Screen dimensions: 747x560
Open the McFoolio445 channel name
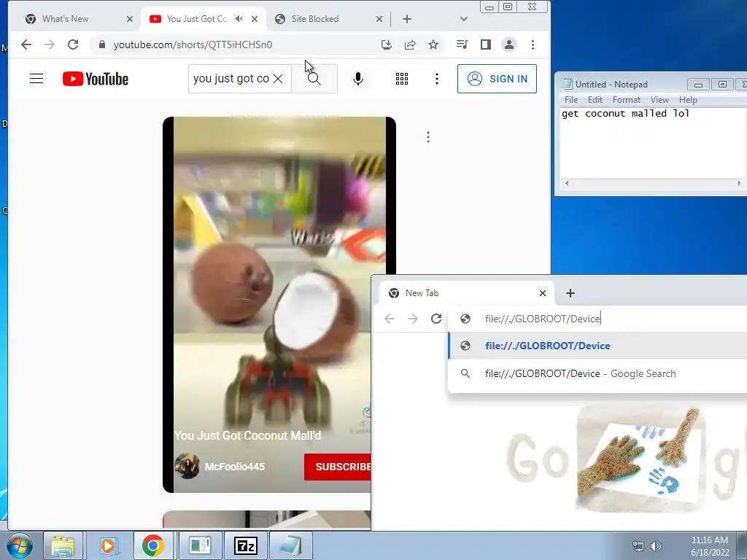click(234, 467)
